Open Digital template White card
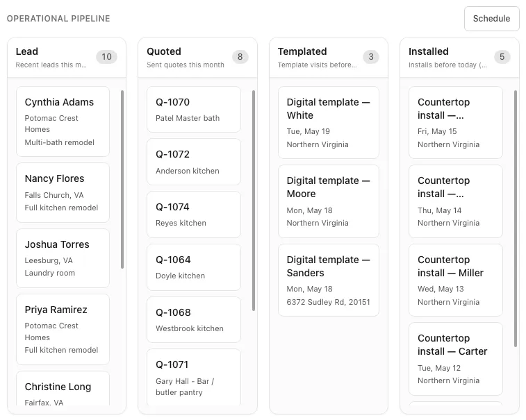This screenshot has width=526, height=420. tap(329, 123)
